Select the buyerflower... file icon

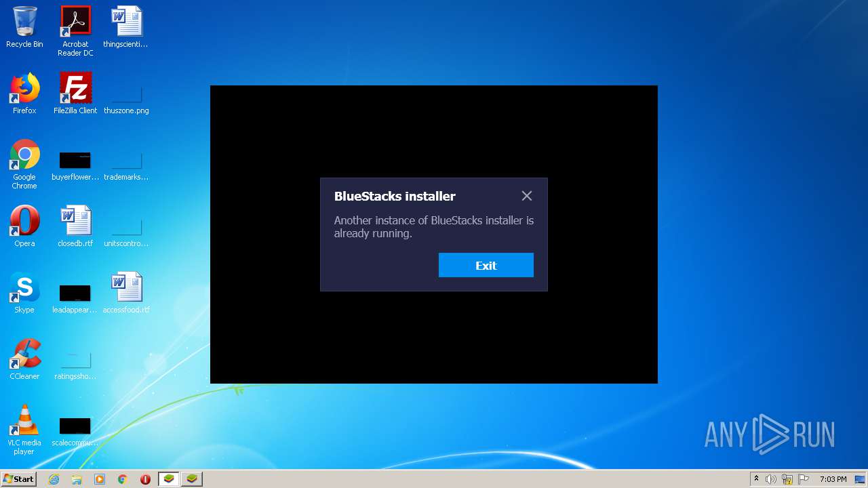pyautogui.click(x=75, y=166)
